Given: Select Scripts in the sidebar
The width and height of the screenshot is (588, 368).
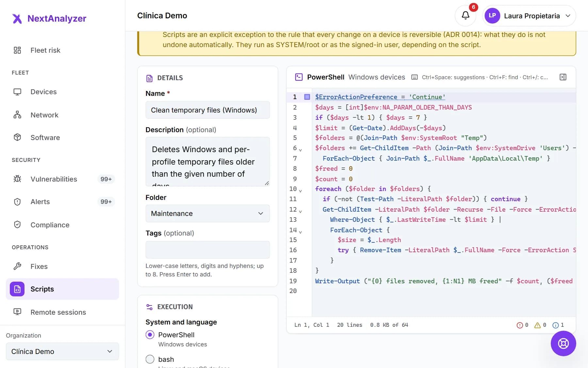Looking at the screenshot, I should pyautogui.click(x=62, y=289).
